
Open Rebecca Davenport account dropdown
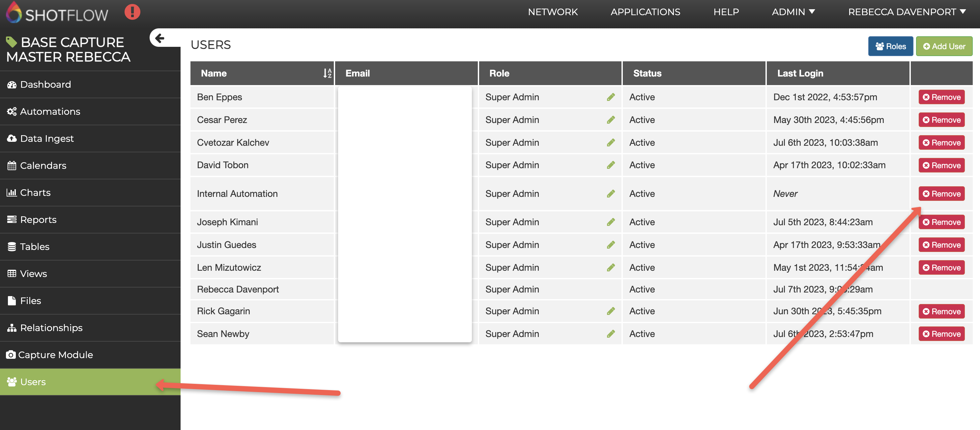pos(907,12)
